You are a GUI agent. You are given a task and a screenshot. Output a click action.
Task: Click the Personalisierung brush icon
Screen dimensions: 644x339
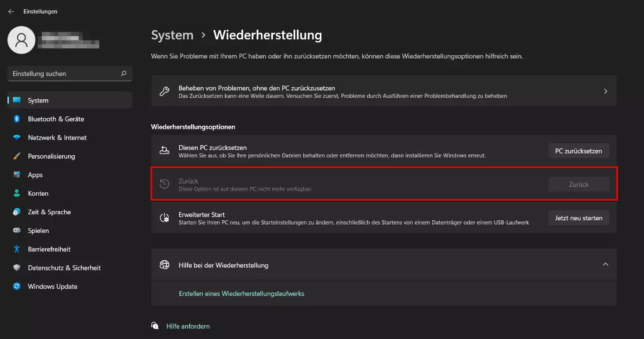(17, 156)
